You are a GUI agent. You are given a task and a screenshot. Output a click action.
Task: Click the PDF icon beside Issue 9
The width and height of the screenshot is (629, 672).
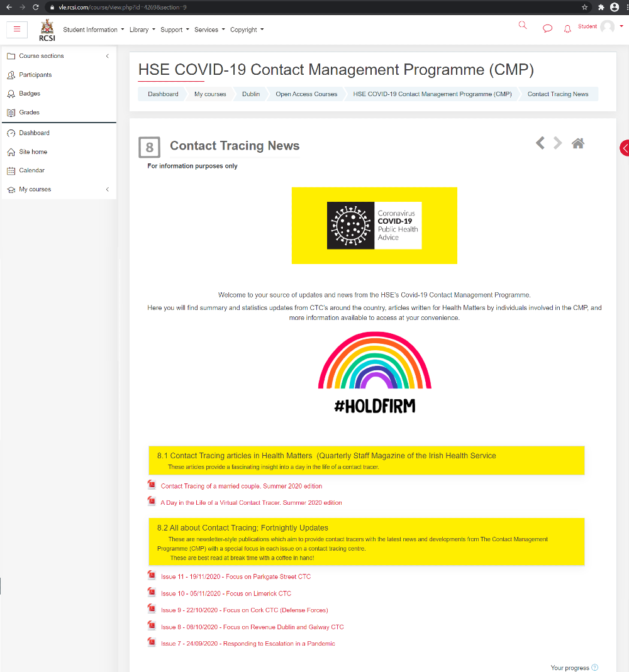point(152,609)
